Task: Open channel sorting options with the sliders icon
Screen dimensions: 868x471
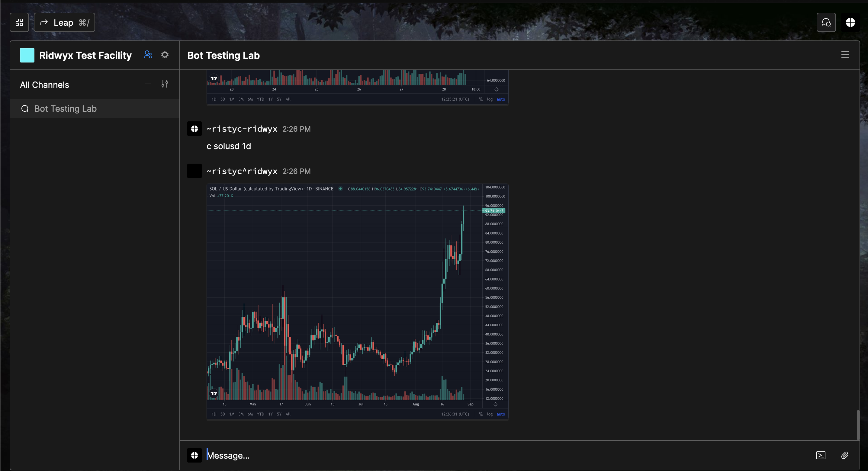Action: click(x=165, y=84)
